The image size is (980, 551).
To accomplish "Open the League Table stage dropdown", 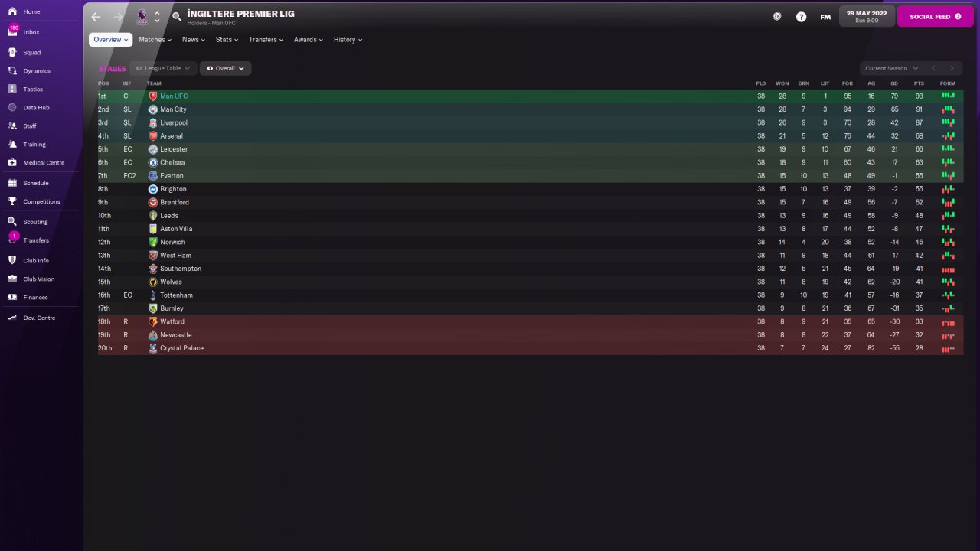I will [163, 68].
